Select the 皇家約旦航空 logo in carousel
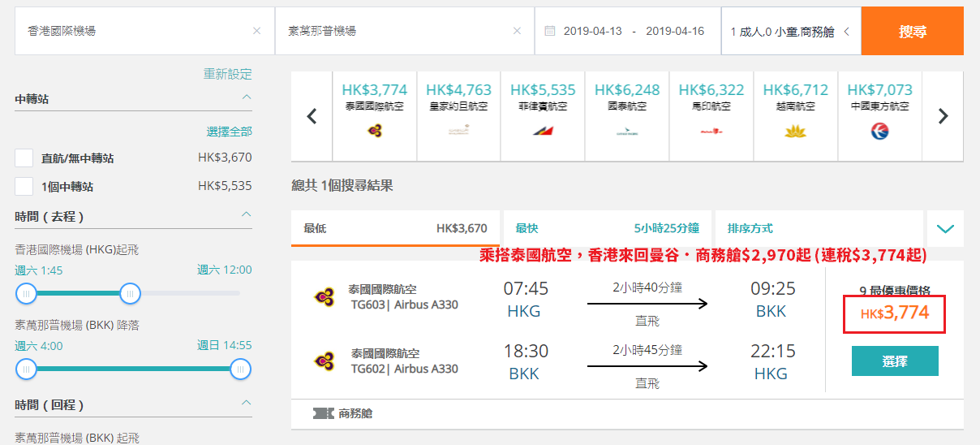980x445 pixels. (x=458, y=131)
